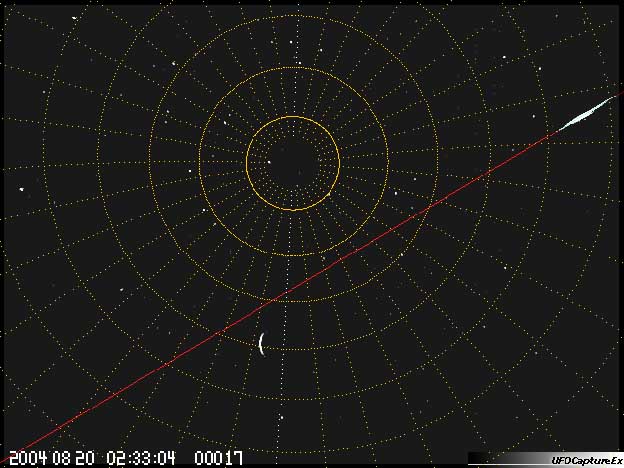
Task: Click the small dash mark in top-left corner
Action: tap(75, 17)
